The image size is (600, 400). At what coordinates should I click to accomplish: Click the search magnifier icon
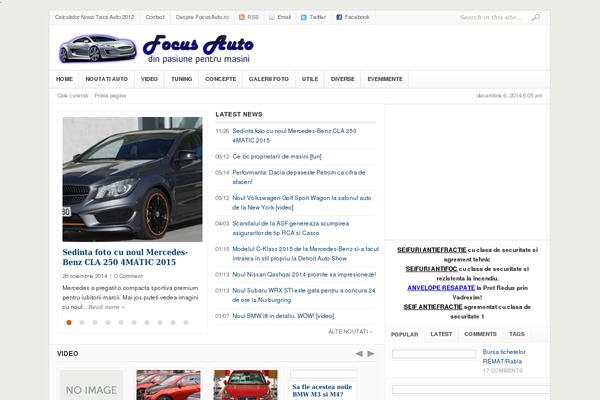point(536,17)
